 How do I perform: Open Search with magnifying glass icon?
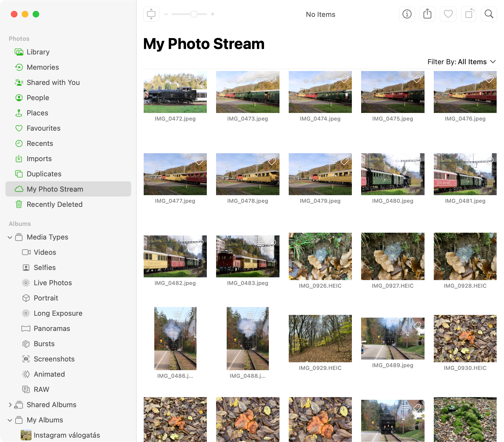pyautogui.click(x=489, y=14)
